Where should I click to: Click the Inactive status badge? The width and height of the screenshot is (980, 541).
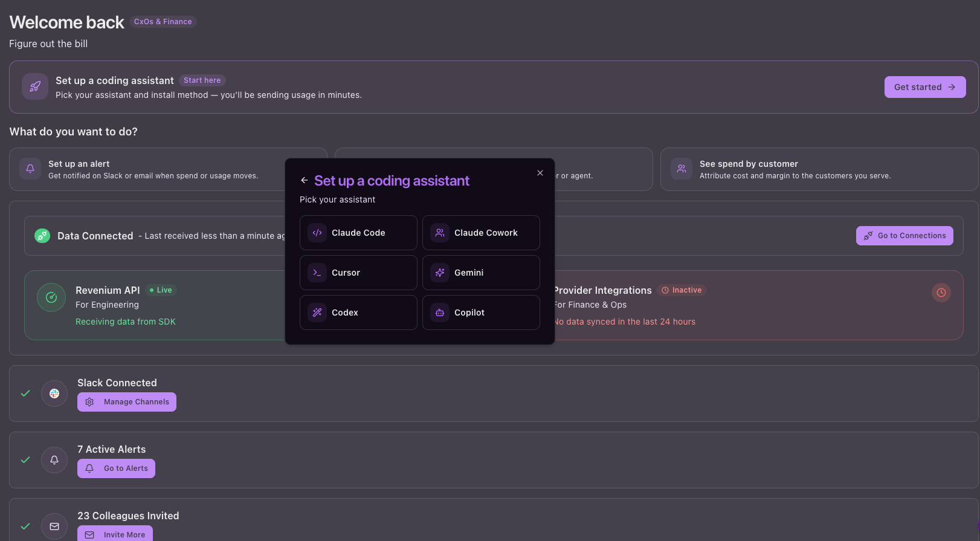(682, 290)
